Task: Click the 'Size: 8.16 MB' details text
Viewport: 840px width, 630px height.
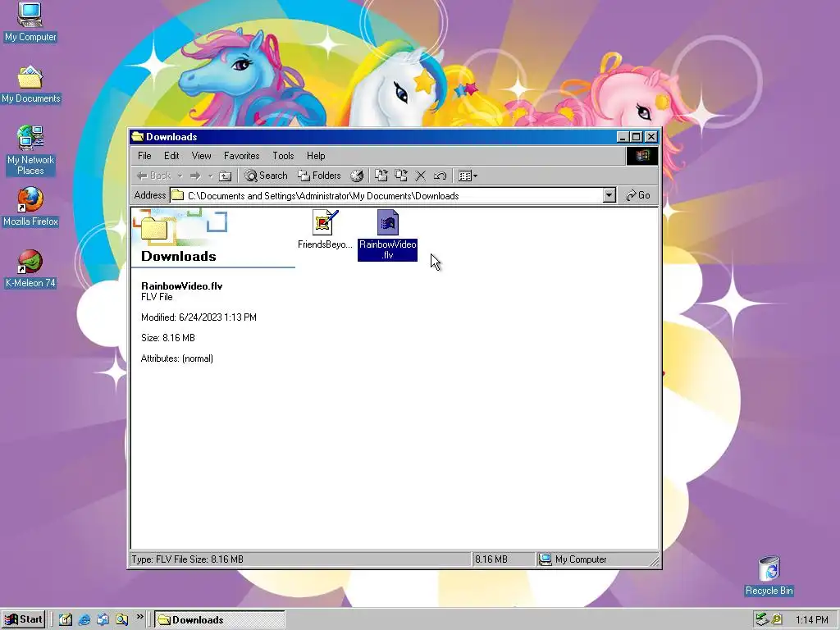Action: coord(167,338)
